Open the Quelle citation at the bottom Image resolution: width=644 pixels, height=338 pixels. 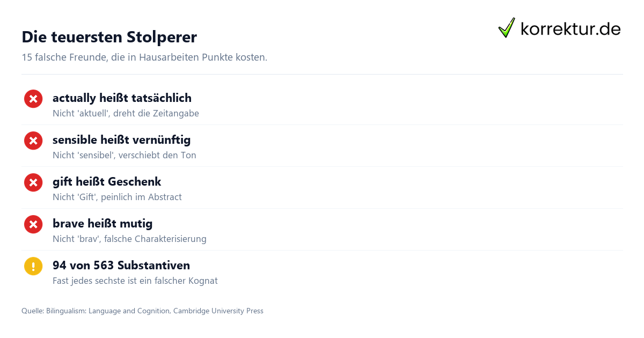tap(142, 311)
